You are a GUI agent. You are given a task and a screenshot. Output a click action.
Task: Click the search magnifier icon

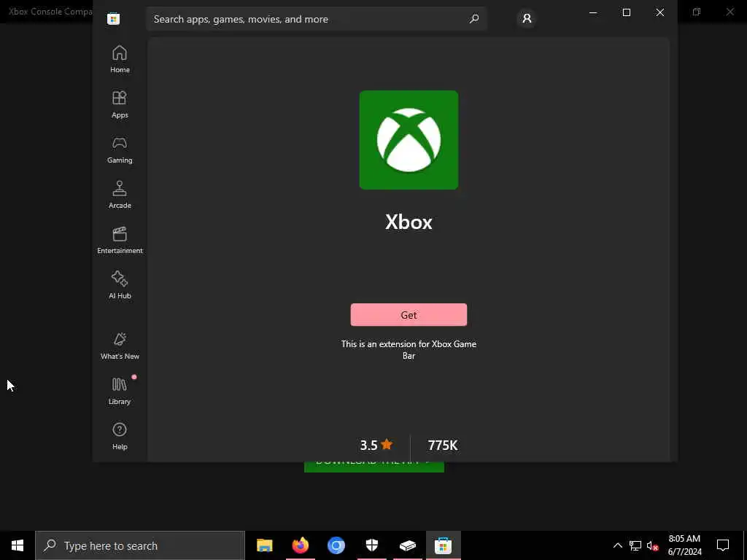pos(473,19)
